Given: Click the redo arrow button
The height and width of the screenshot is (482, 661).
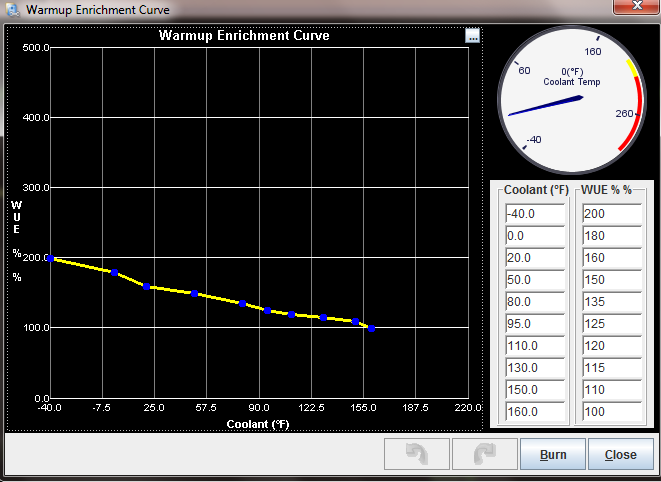Looking at the screenshot, I should pyautogui.click(x=484, y=454).
